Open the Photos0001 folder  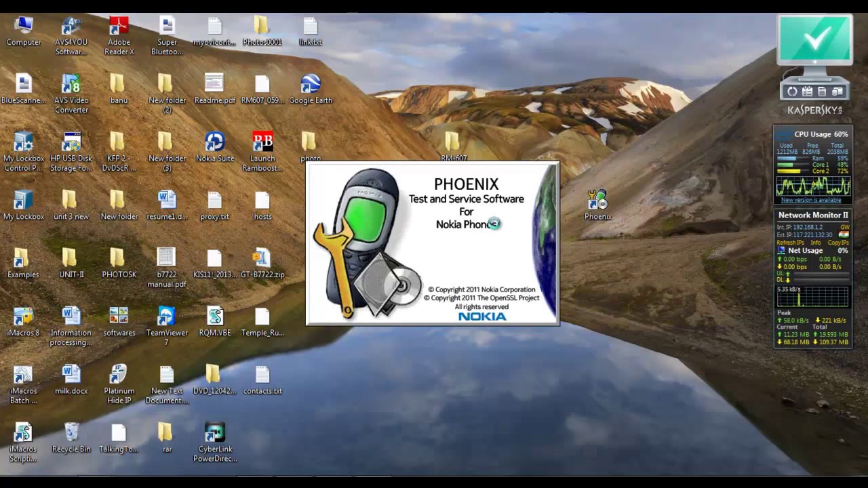pyautogui.click(x=262, y=31)
